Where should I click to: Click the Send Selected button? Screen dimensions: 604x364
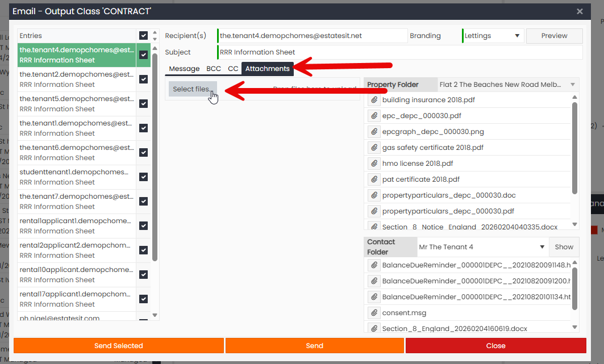tap(119, 346)
